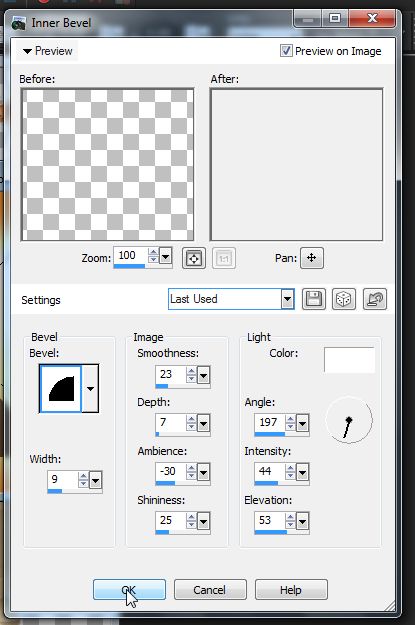Collapse the Preview section triangle
This screenshot has width=415, height=625.
point(27,51)
